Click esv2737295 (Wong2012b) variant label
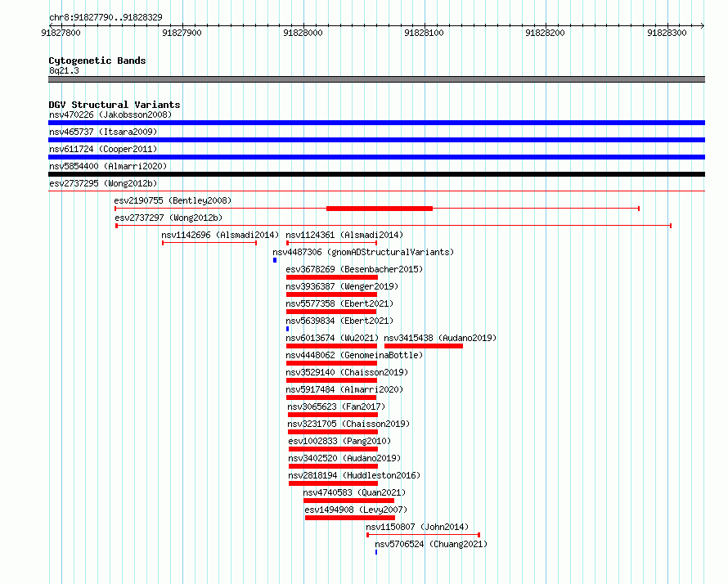 coord(103,183)
